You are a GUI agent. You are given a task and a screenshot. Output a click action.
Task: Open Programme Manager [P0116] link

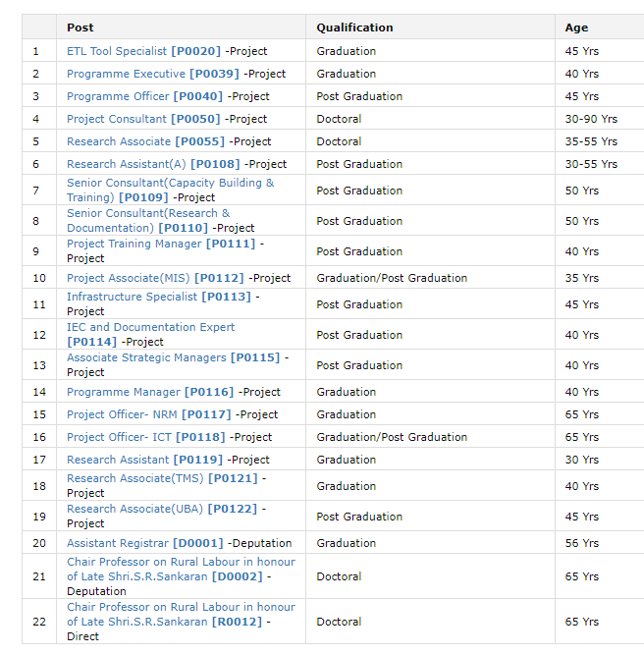(150, 392)
